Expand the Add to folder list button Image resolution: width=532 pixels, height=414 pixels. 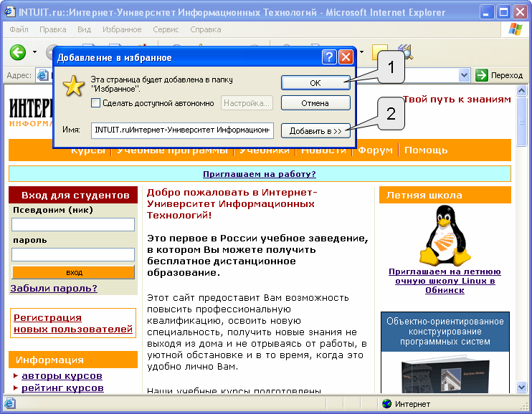pos(315,131)
